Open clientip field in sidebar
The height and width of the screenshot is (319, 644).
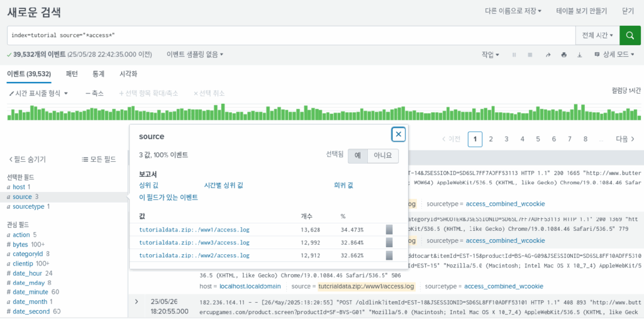(x=24, y=264)
